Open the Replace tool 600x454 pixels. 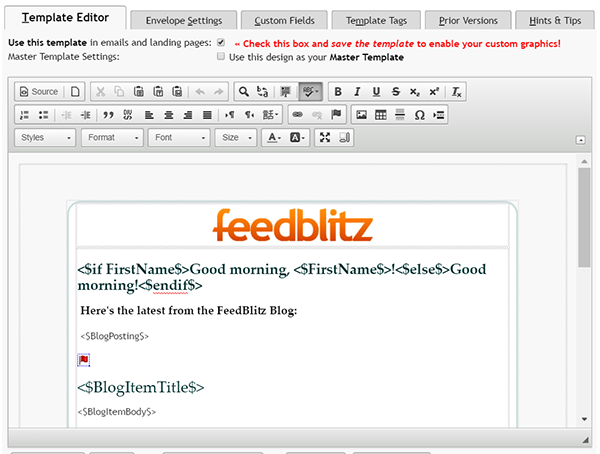pyautogui.click(x=262, y=92)
